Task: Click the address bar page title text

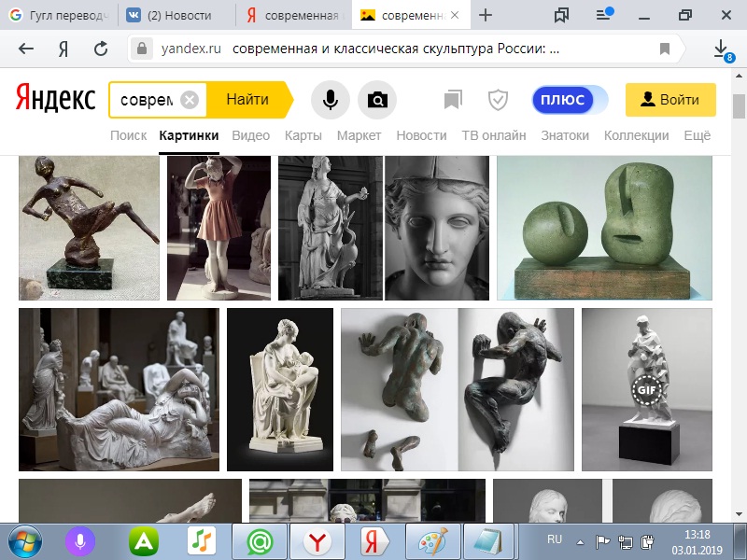Action: [395, 49]
